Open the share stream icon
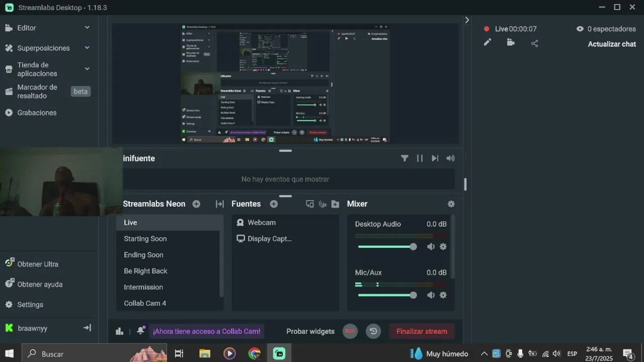644x362 pixels. coord(534,43)
